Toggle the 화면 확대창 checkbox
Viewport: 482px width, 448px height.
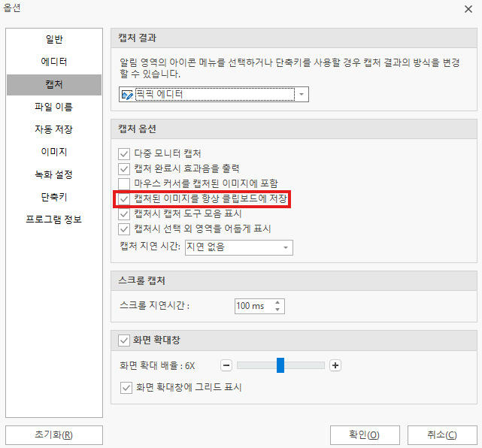[x=124, y=341]
